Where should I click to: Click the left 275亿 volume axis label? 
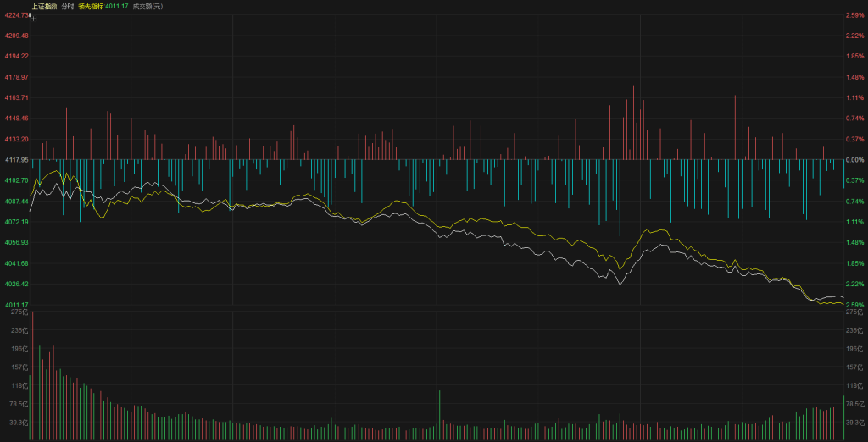tap(19, 312)
